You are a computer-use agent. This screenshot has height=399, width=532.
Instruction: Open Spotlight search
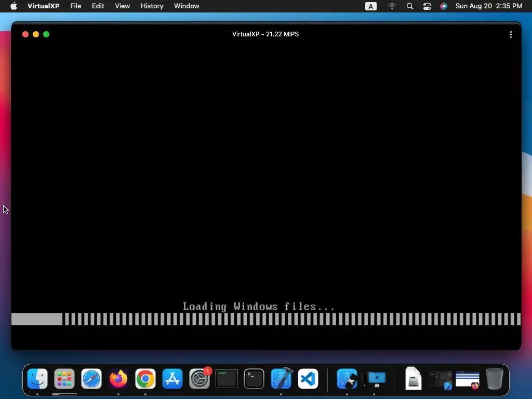410,6
